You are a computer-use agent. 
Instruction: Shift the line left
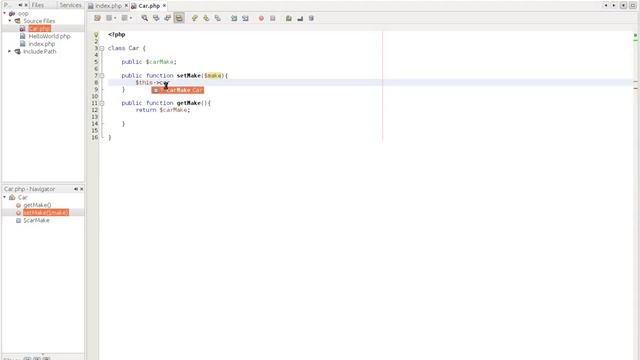coord(234,18)
